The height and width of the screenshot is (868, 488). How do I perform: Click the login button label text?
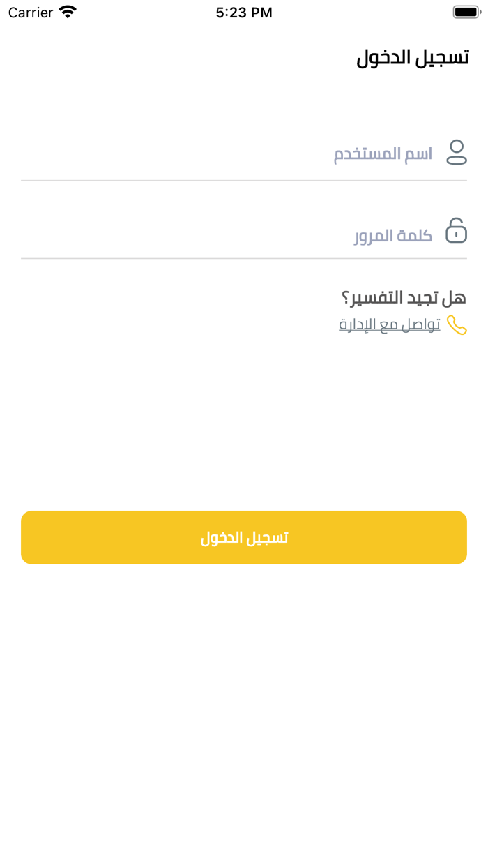(x=244, y=537)
